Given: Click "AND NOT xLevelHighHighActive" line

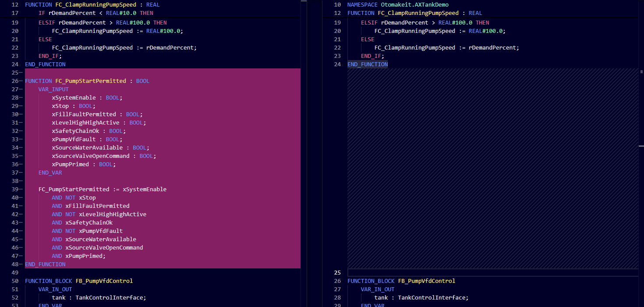Looking at the screenshot, I should pyautogui.click(x=99, y=214).
